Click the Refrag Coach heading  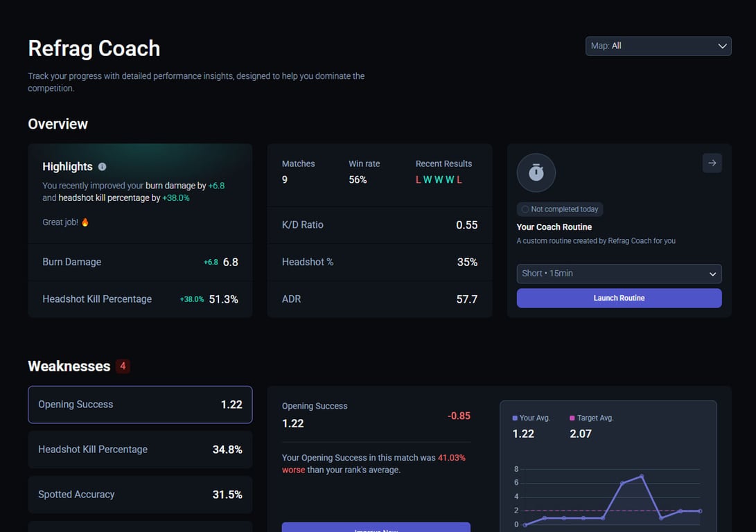[x=94, y=48]
